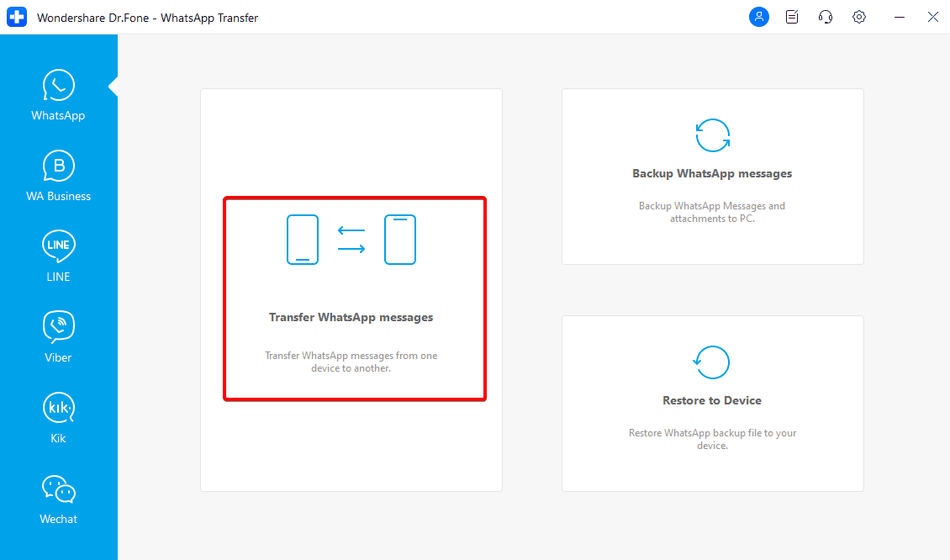This screenshot has width=950, height=560.
Task: Select Restore to Device
Action: tap(712, 400)
